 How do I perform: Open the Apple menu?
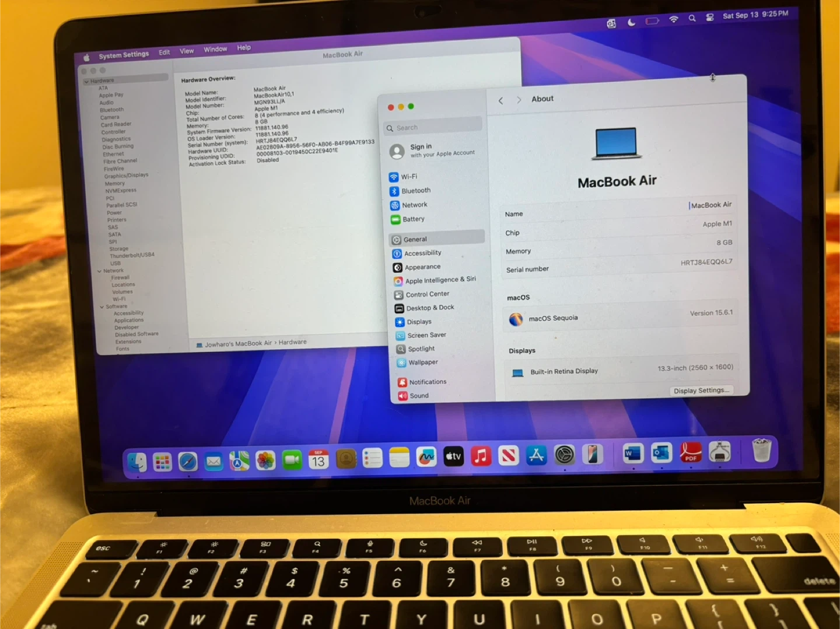[86, 57]
